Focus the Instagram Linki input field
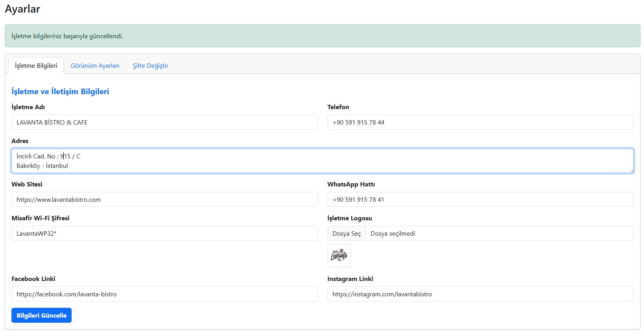This screenshot has height=333, width=644. [480, 294]
